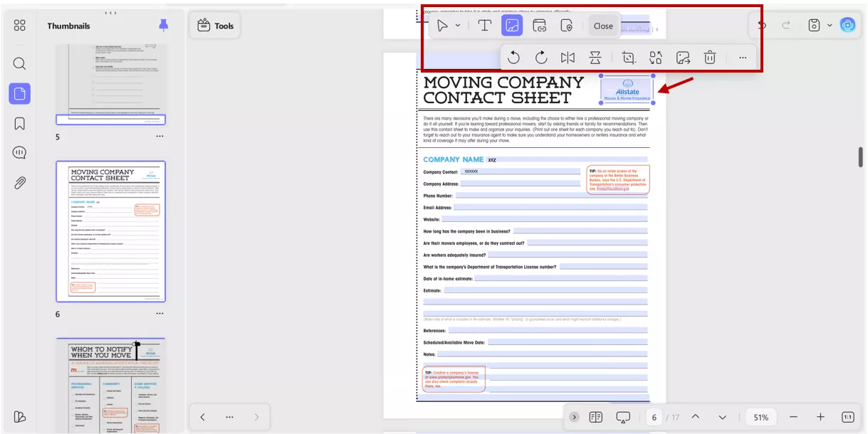
Task: Rotate image counterclockwise
Action: (513, 58)
